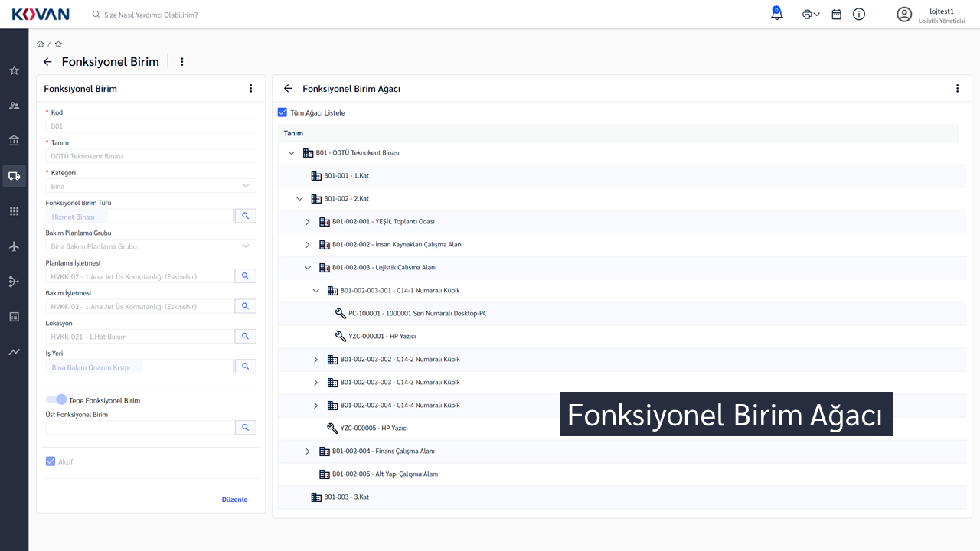
Task: Open Fonksiyonel Birim Ağacı panel kebab menu
Action: point(957,89)
